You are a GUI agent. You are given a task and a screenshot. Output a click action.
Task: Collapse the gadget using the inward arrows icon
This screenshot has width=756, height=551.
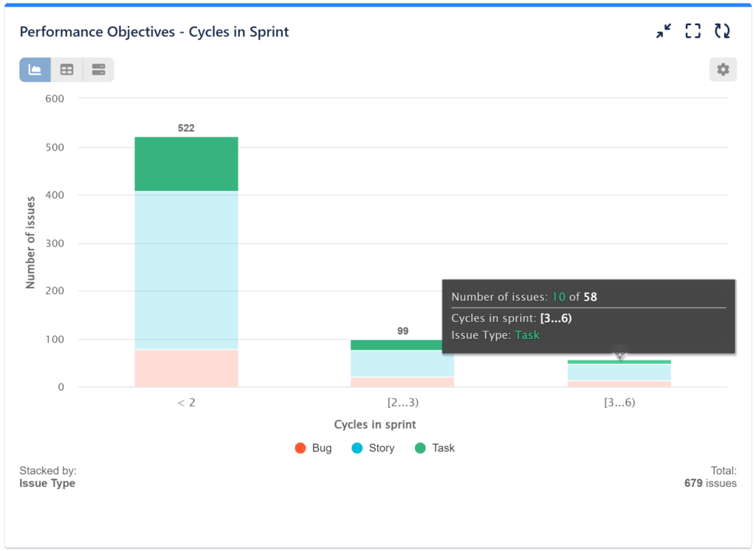tap(663, 31)
